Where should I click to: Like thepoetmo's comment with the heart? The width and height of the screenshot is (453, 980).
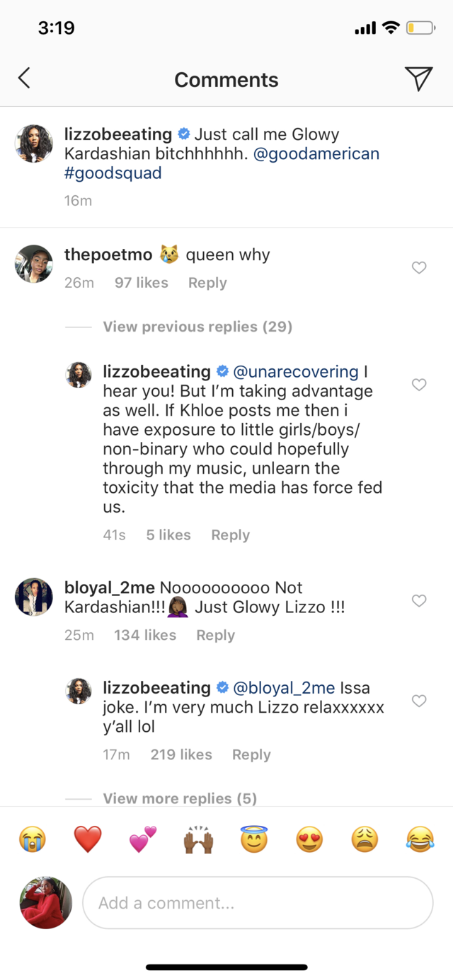419,268
